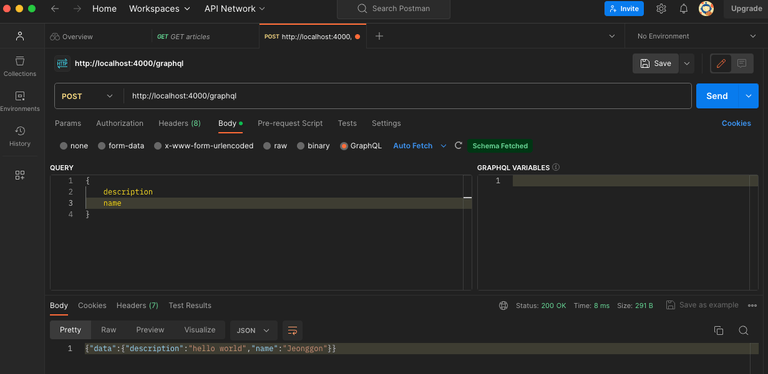Open the Workspaces dropdown
Image resolution: width=768 pixels, height=374 pixels.
pyautogui.click(x=160, y=9)
